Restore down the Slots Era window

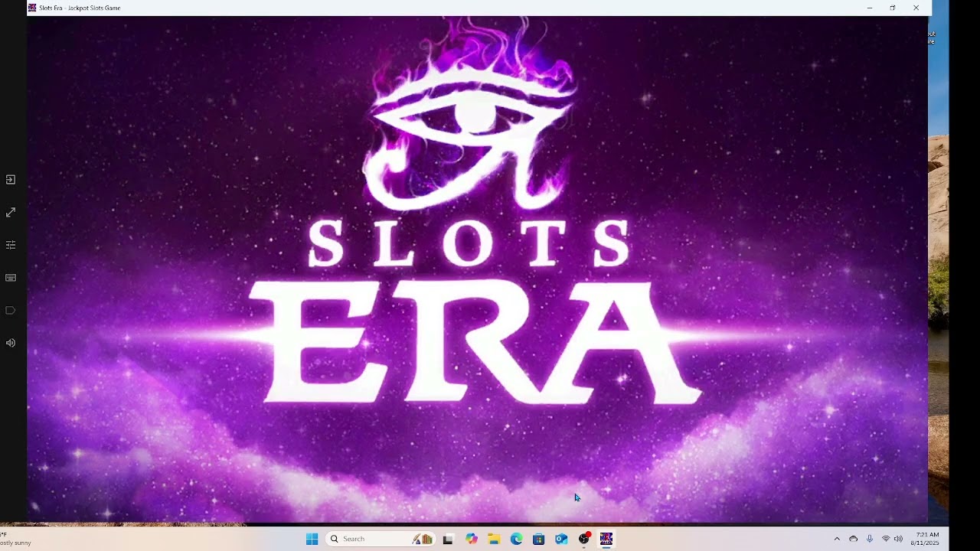893,8
